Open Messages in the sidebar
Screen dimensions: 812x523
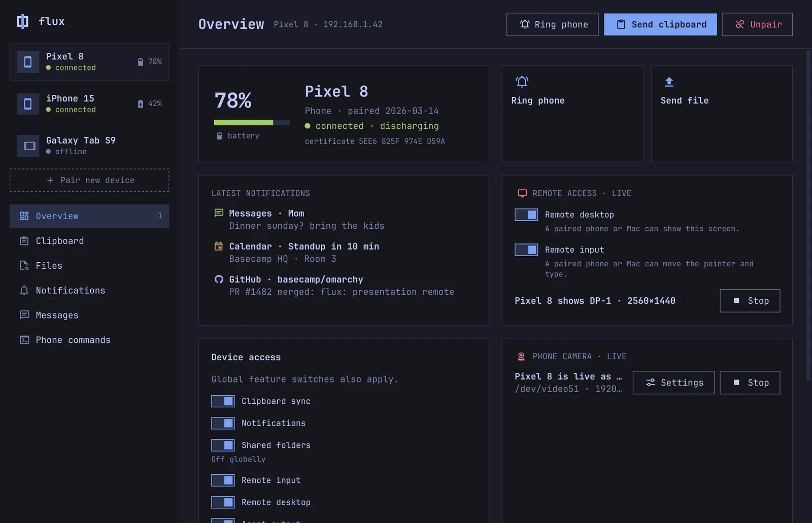point(89,316)
